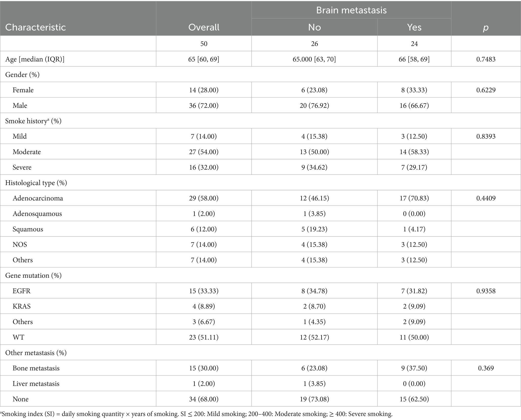Viewport: 521px width, 420px height.
Task: Click the Bone metastasis row label
Action: click(x=36, y=368)
